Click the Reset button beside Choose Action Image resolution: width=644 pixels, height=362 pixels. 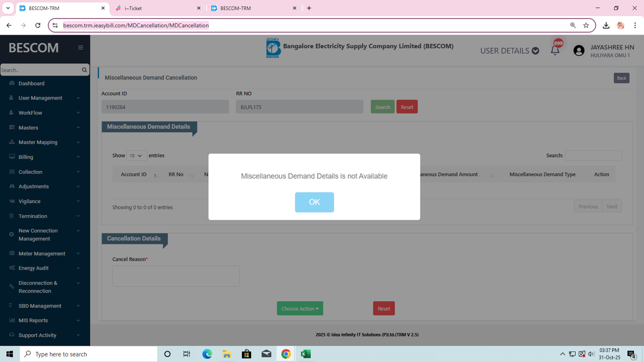(384, 308)
